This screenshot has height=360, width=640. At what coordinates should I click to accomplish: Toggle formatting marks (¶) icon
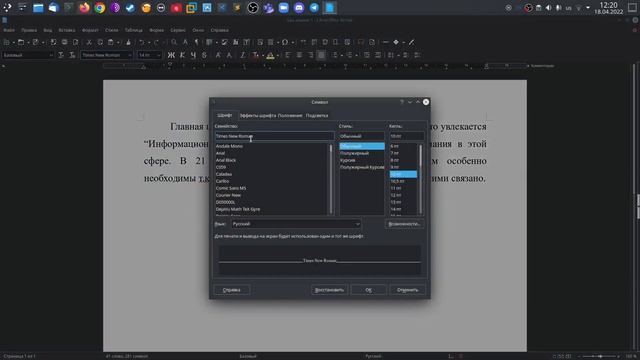point(196,42)
